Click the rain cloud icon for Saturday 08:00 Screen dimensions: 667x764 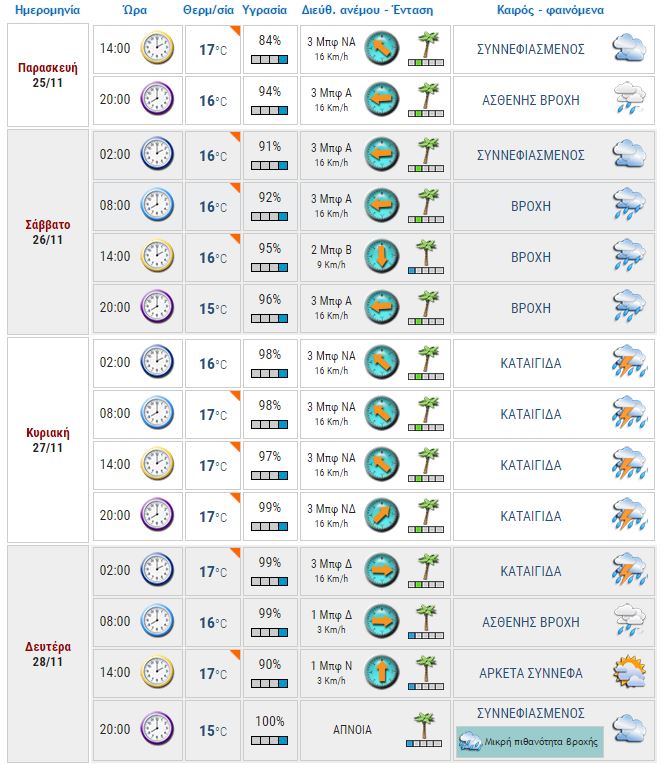tap(629, 205)
